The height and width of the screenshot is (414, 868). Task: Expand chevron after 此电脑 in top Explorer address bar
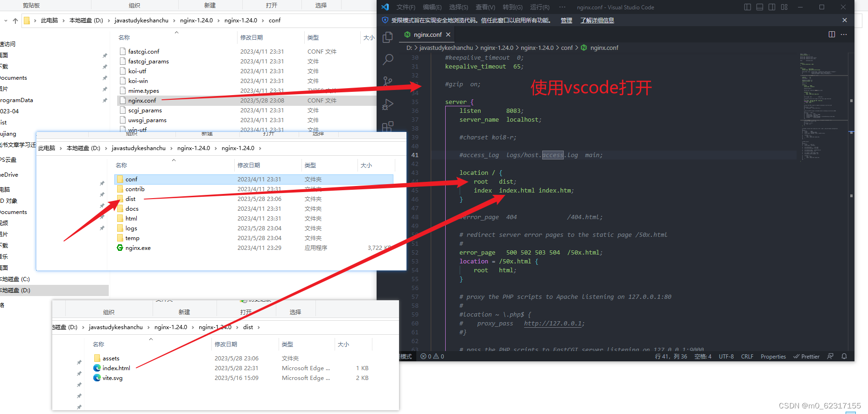point(64,21)
